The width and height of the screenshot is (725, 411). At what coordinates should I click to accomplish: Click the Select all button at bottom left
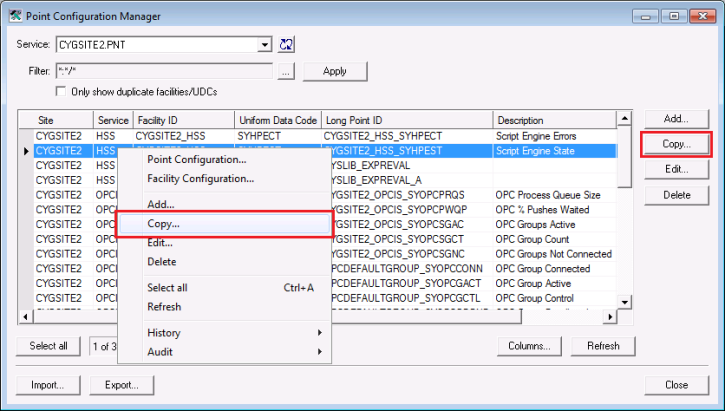48,346
